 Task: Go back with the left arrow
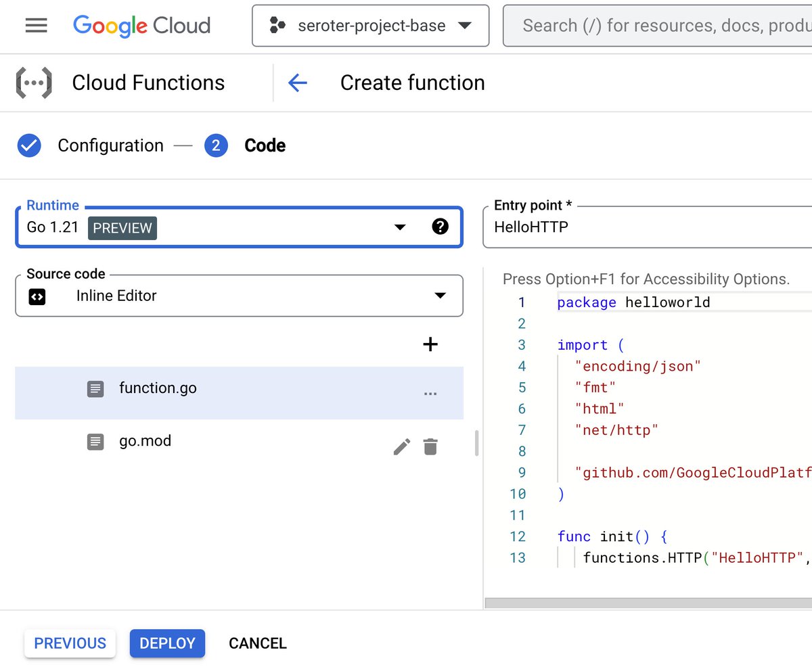pos(298,83)
